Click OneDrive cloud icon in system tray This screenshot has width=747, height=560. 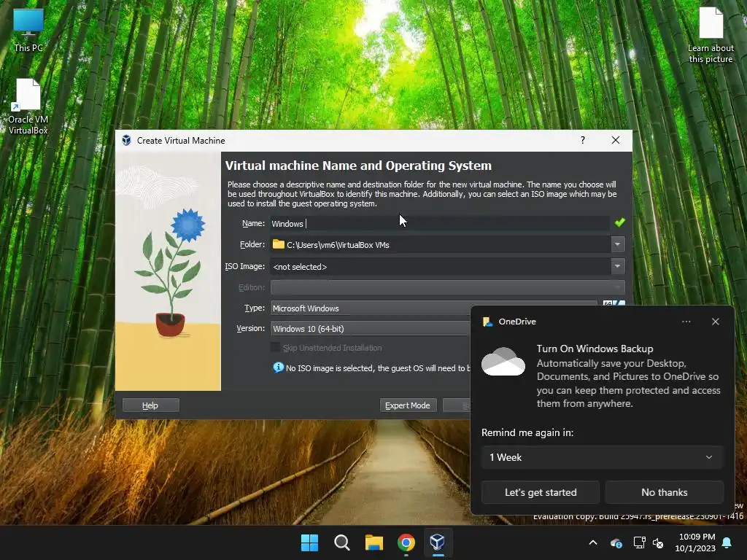[x=616, y=542]
